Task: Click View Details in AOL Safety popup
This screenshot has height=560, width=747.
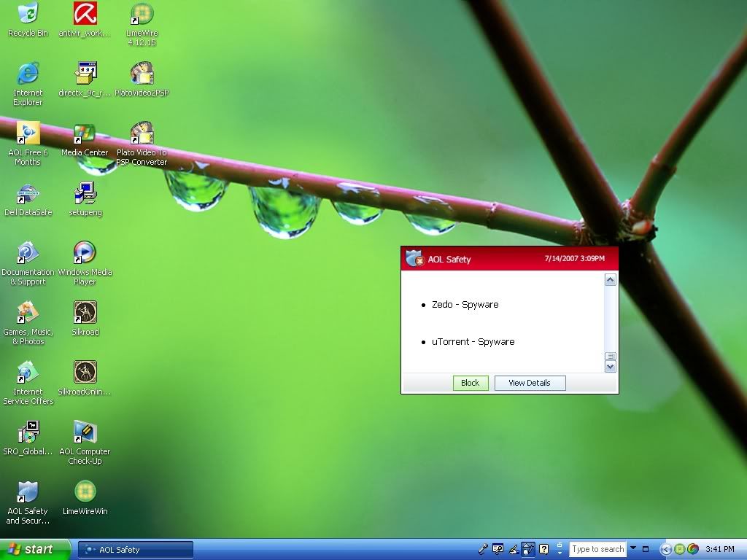Action: [530, 383]
